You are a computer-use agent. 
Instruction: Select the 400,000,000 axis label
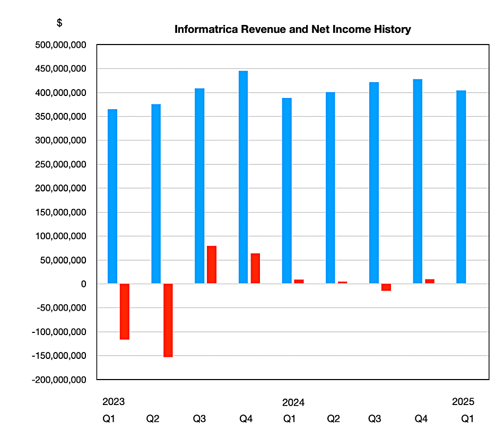coord(61,93)
